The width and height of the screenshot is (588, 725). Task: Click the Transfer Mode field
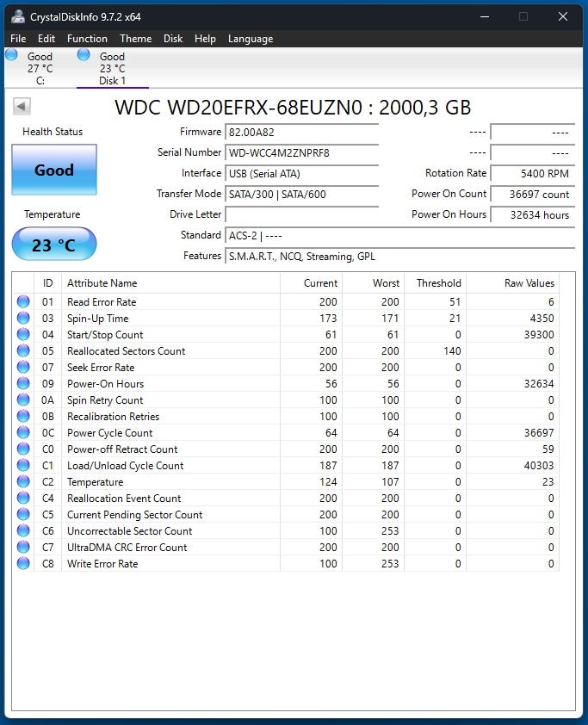tap(301, 195)
